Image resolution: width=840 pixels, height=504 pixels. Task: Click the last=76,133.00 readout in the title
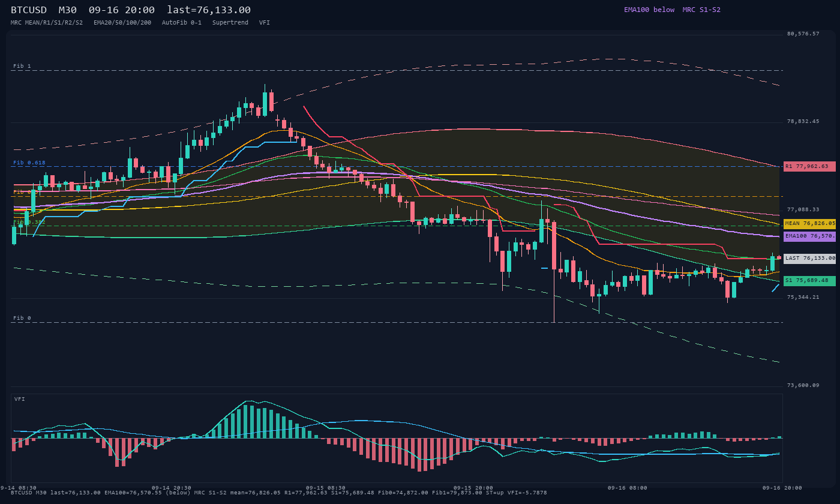click(x=209, y=10)
